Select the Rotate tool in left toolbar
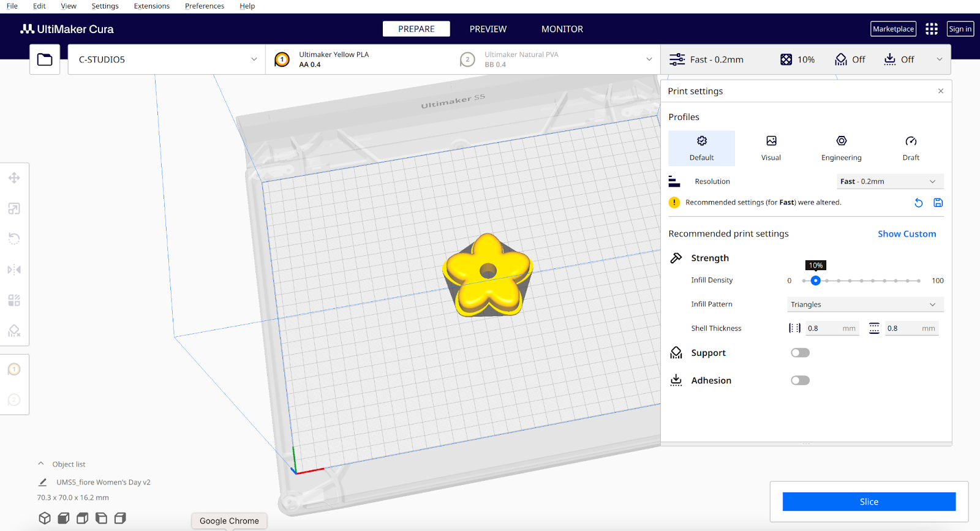980x531 pixels. [14, 239]
